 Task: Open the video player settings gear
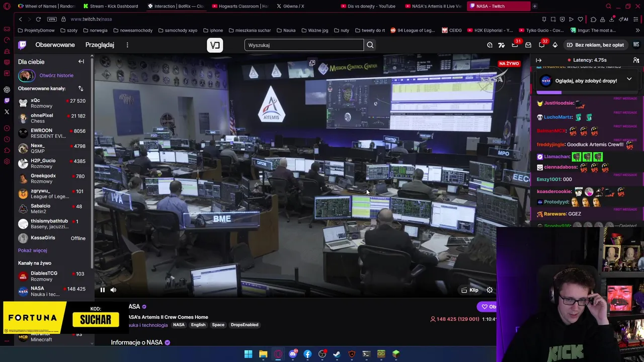pos(490,290)
